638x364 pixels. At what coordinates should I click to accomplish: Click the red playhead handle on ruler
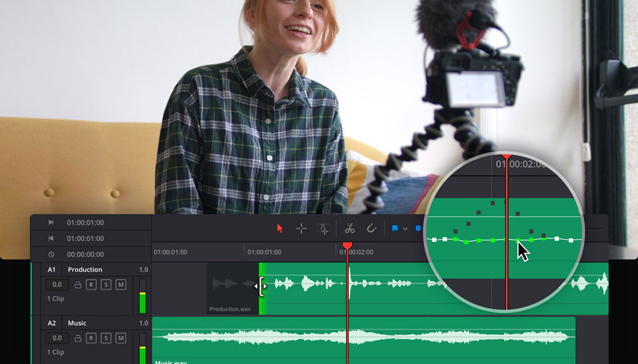(x=347, y=245)
